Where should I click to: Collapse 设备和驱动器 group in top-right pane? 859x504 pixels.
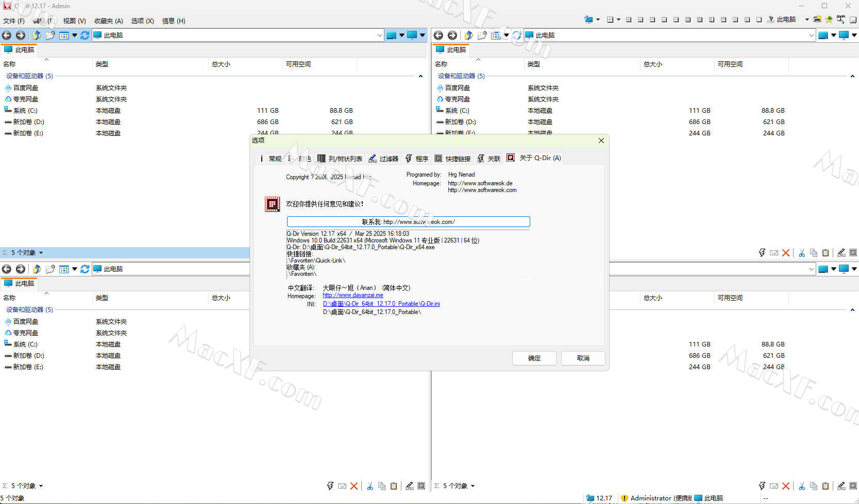click(x=852, y=76)
